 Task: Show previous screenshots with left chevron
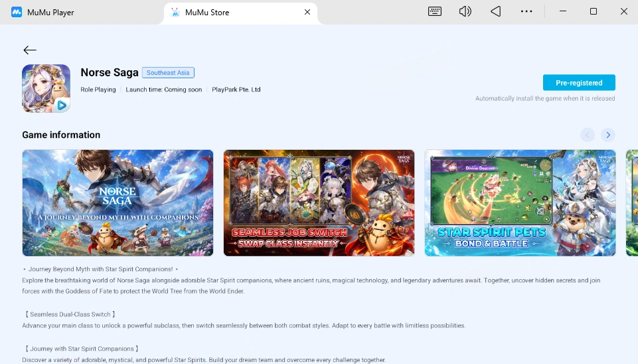587,135
